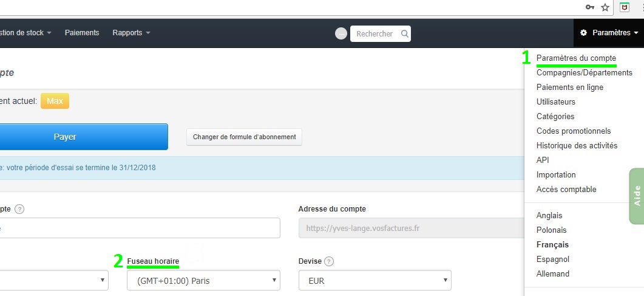This screenshot has height=296, width=644.
Task: Click the yellow Max plan badge
Action: tap(55, 101)
